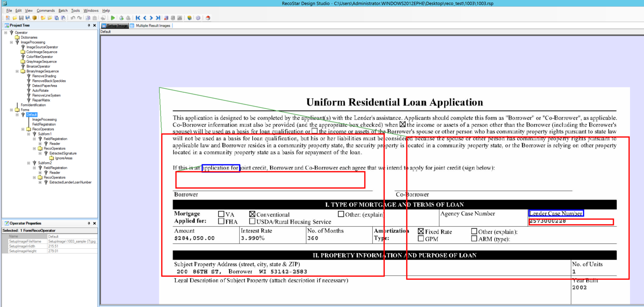Select the Dictionaries tree item

pyautogui.click(x=29, y=37)
